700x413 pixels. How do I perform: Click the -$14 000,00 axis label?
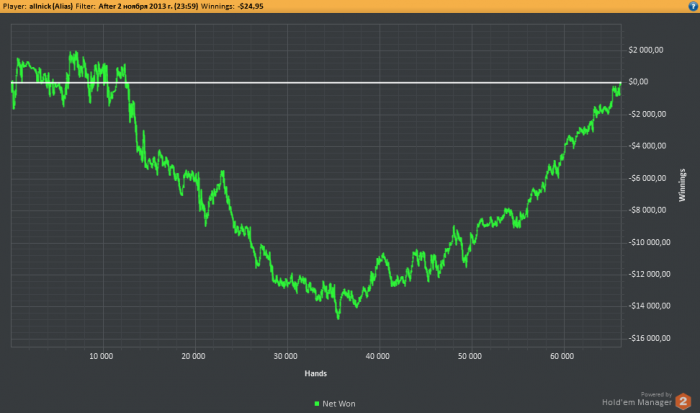pos(650,306)
